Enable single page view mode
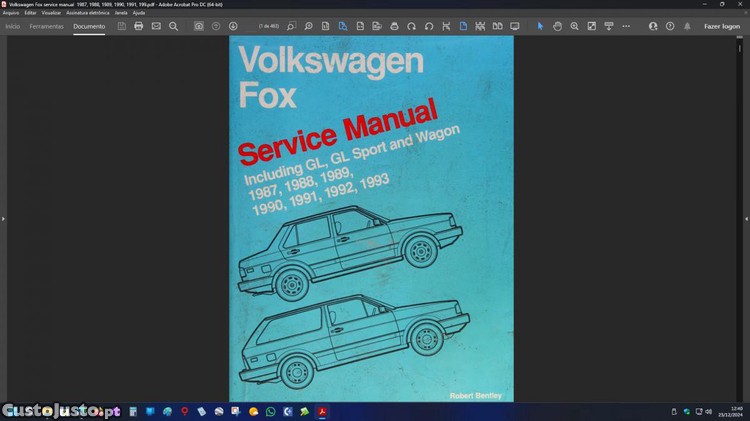Screen dimensions: 750x421 click(463, 26)
